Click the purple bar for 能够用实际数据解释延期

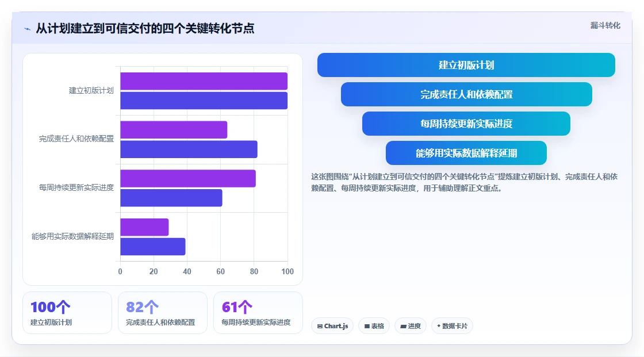[x=144, y=227]
